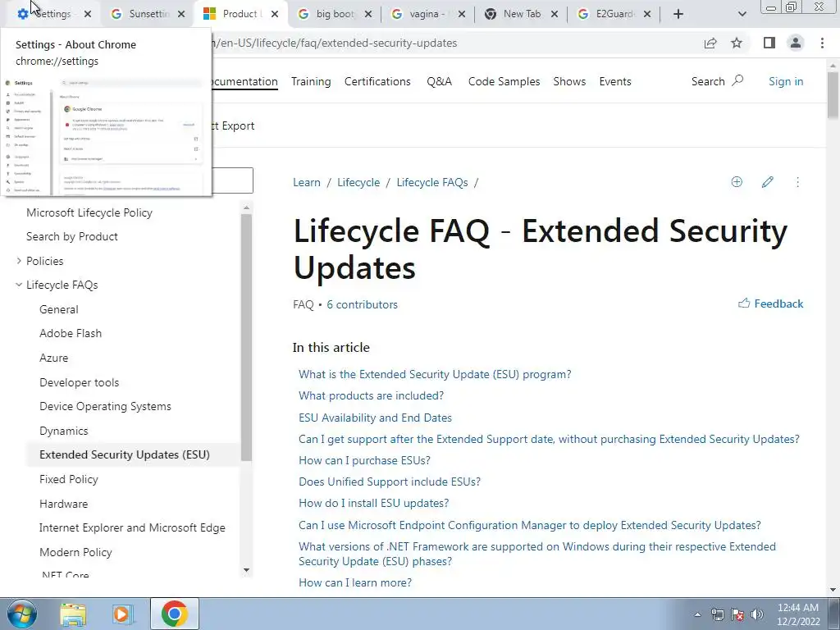Click the Sign in link
This screenshot has width=840, height=630.
(x=785, y=81)
